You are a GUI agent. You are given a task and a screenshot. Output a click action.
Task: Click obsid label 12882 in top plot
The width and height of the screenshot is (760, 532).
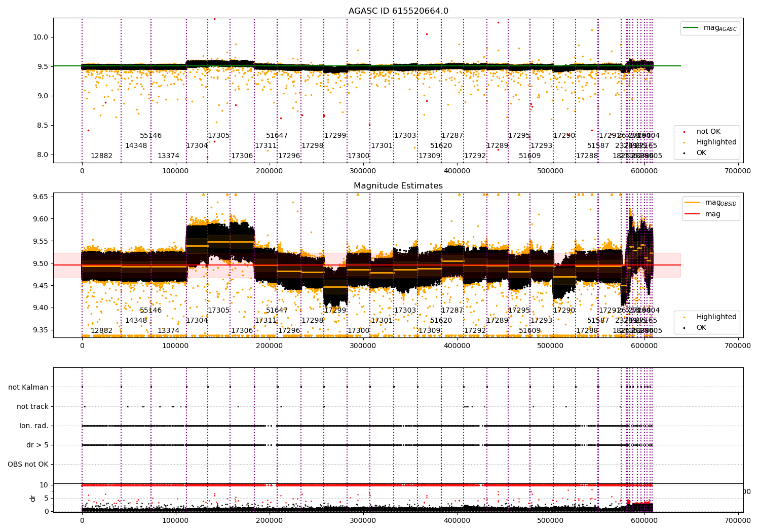tap(102, 156)
